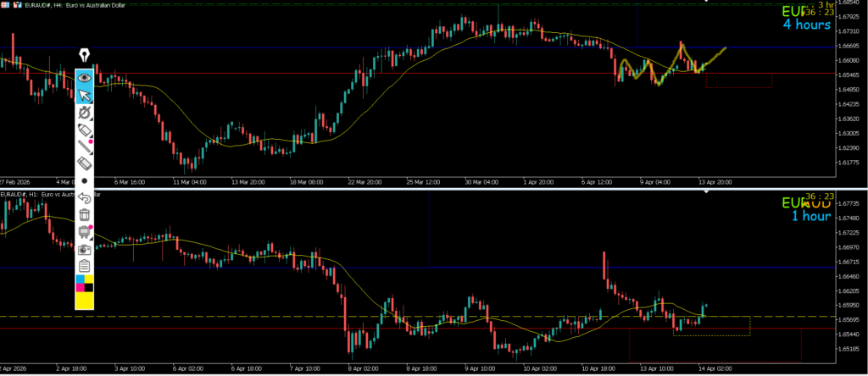Click the grid icon in H4 chart header
Screen dimensions: 868x376
click(x=5, y=6)
